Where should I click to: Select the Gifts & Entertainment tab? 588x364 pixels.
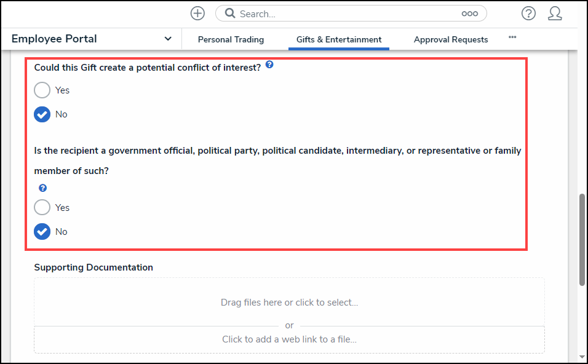click(x=339, y=39)
